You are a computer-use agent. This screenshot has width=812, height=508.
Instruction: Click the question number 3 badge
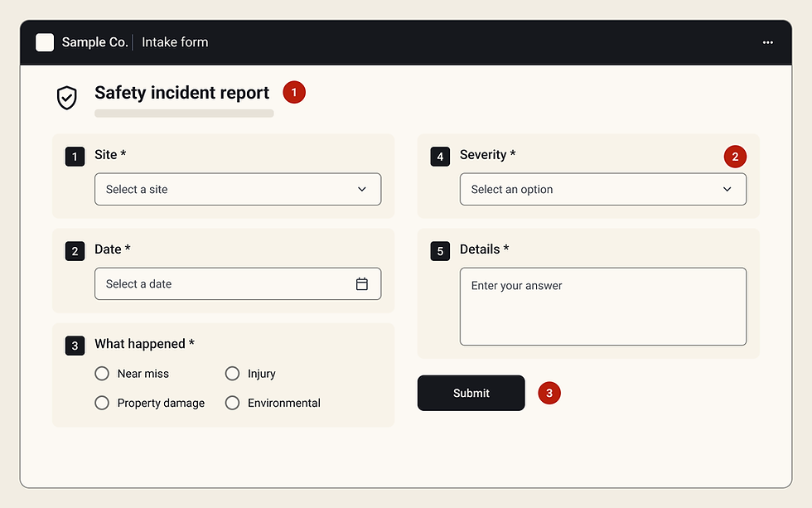[75, 346]
